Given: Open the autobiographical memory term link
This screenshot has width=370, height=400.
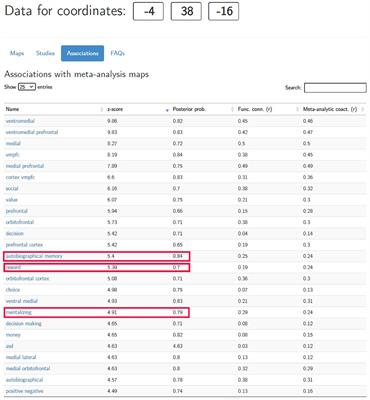Looking at the screenshot, I should point(34,256).
